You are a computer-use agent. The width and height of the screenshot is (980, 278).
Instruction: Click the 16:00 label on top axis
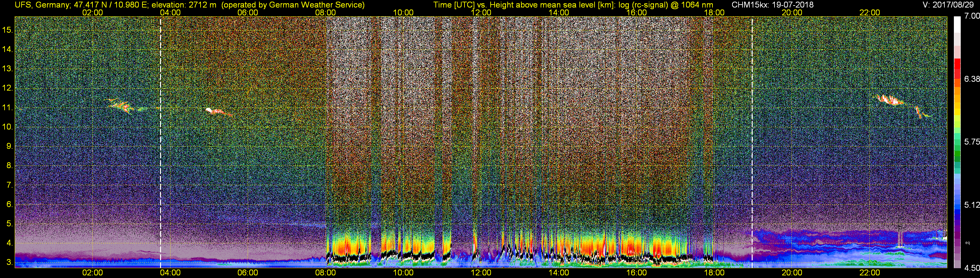[636, 12]
